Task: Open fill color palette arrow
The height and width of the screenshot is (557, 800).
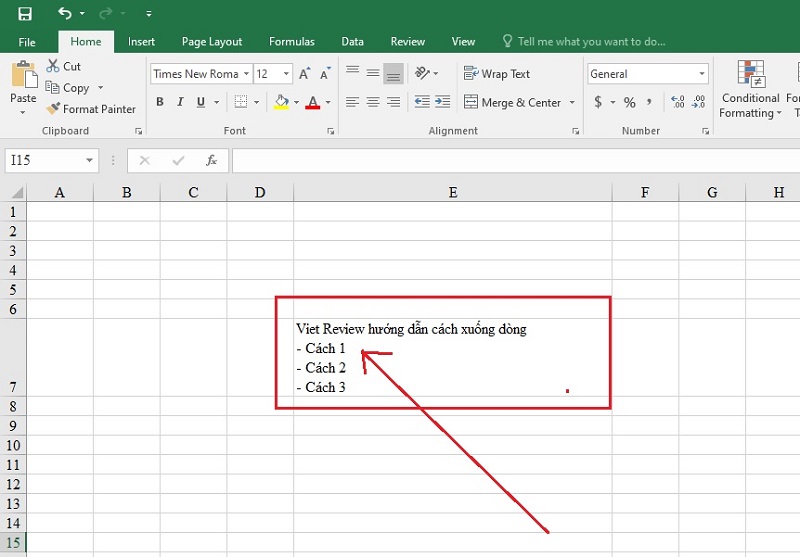Action: point(296,102)
